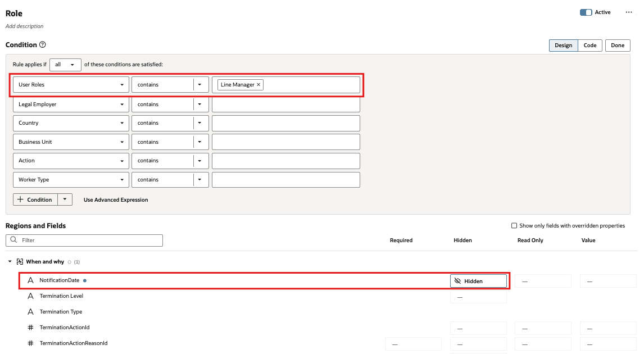Click the text-type icon beside Termination Level
The image size is (644, 354).
30,296
